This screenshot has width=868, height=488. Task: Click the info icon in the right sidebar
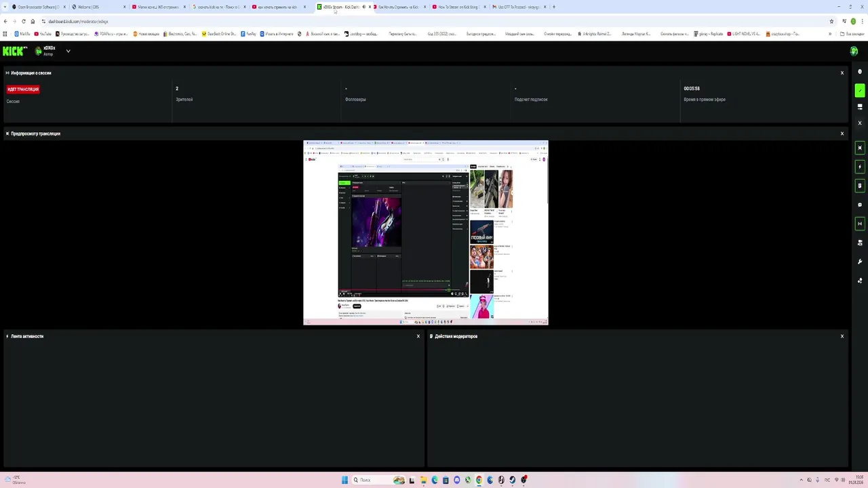(x=860, y=72)
